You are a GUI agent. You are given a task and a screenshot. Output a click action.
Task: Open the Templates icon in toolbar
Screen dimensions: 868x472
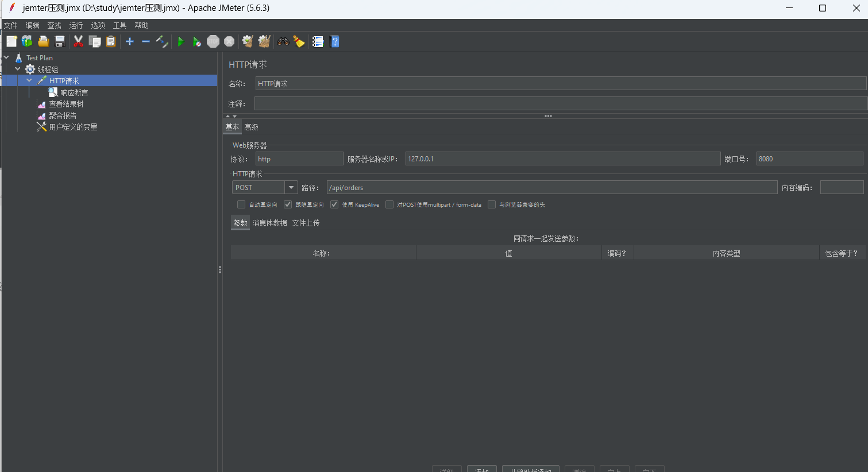coord(27,41)
